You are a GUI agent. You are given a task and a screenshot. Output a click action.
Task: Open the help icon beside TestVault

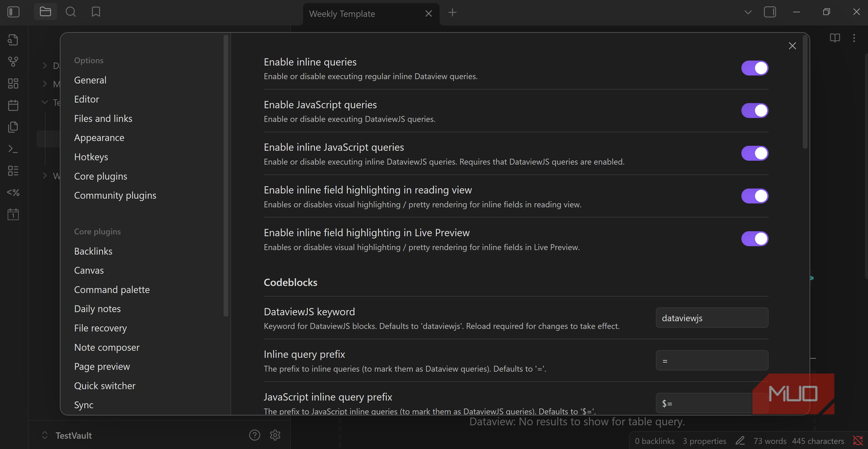(x=255, y=435)
